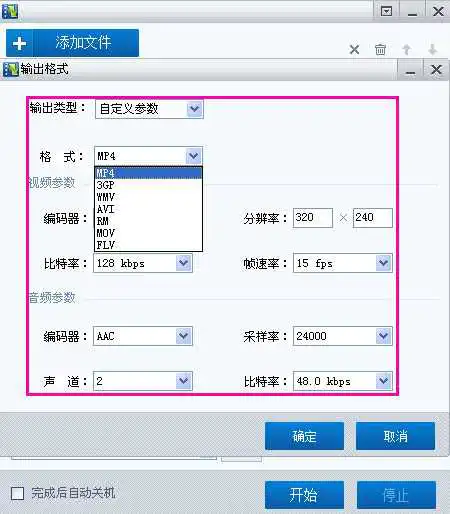
Task: Click the move down arrow icon
Action: pyautogui.click(x=432, y=50)
